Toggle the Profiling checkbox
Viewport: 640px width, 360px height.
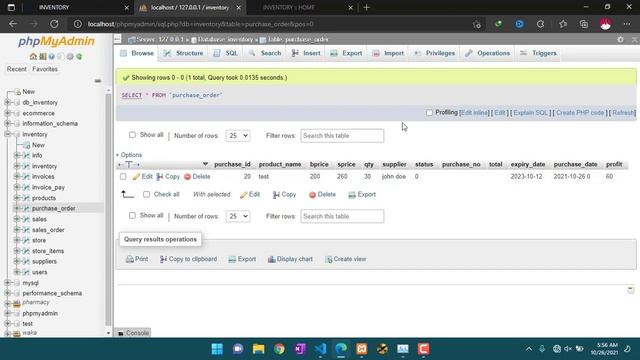click(429, 113)
